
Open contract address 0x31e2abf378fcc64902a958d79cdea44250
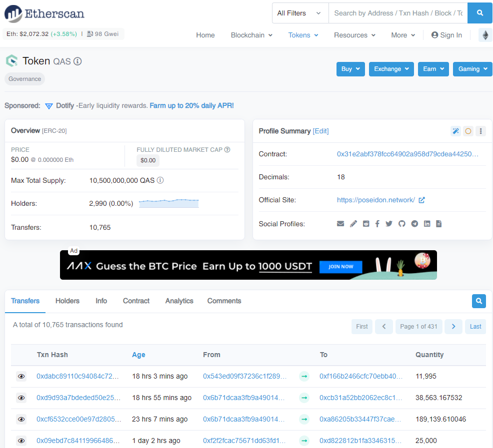pyautogui.click(x=407, y=154)
